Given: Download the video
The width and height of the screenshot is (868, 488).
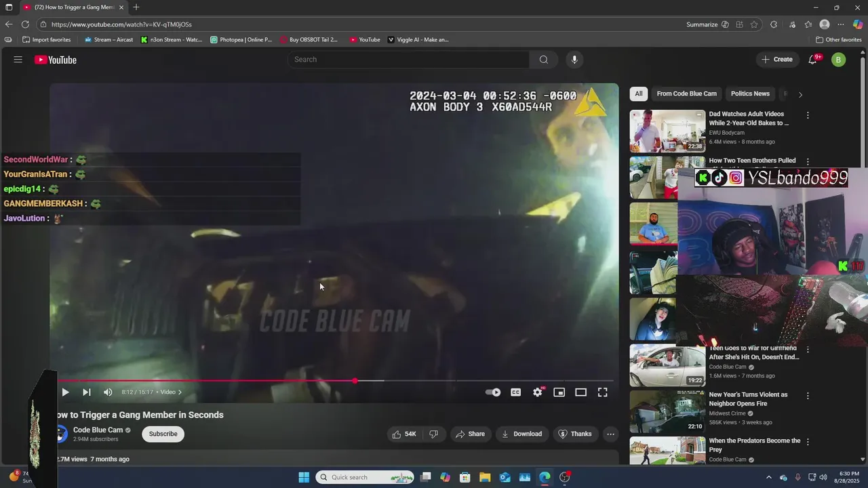Looking at the screenshot, I should (x=522, y=434).
